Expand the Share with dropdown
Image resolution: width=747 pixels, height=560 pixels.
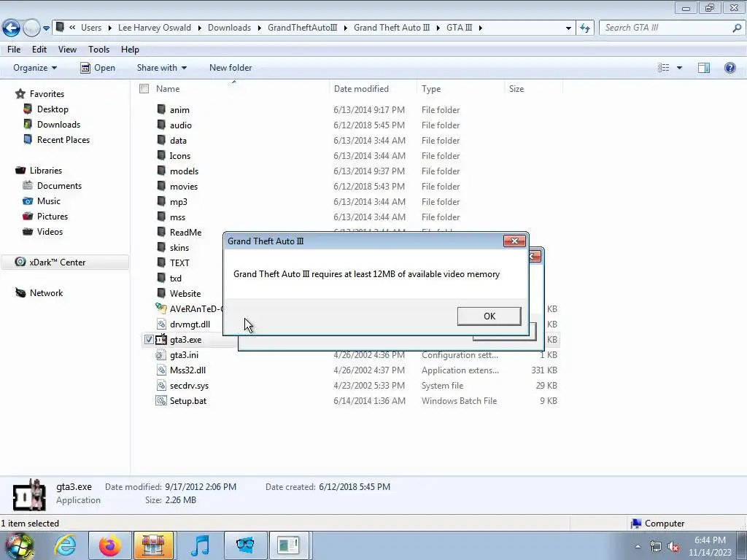tap(161, 68)
